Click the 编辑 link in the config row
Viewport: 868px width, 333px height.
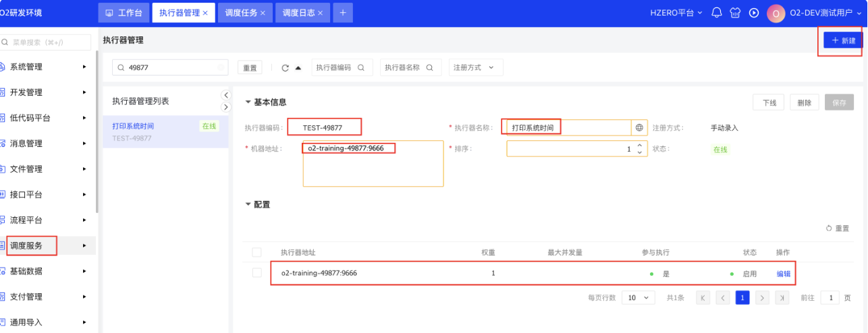[783, 274]
